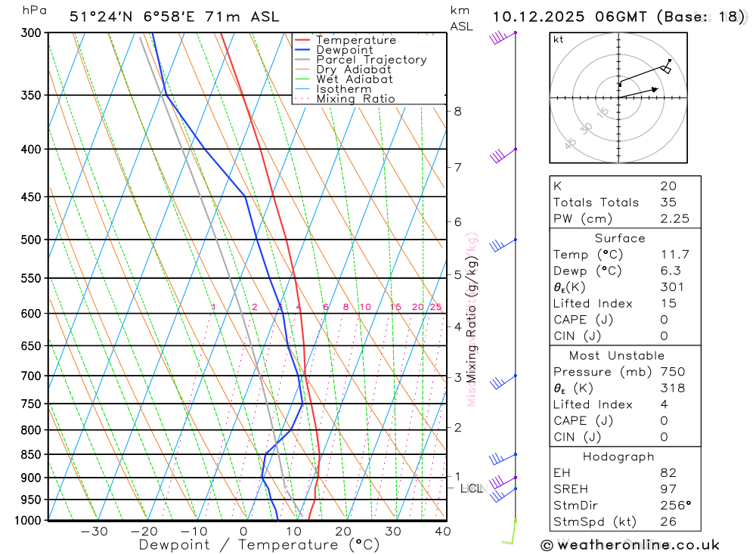
Task: Click the blue wind barb at 850 hPa
Action: point(503,459)
